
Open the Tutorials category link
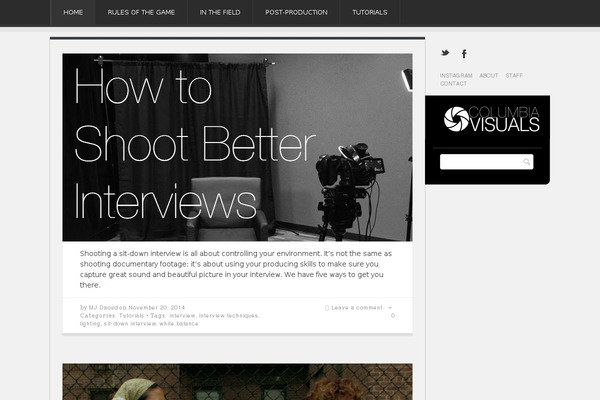tap(131, 315)
